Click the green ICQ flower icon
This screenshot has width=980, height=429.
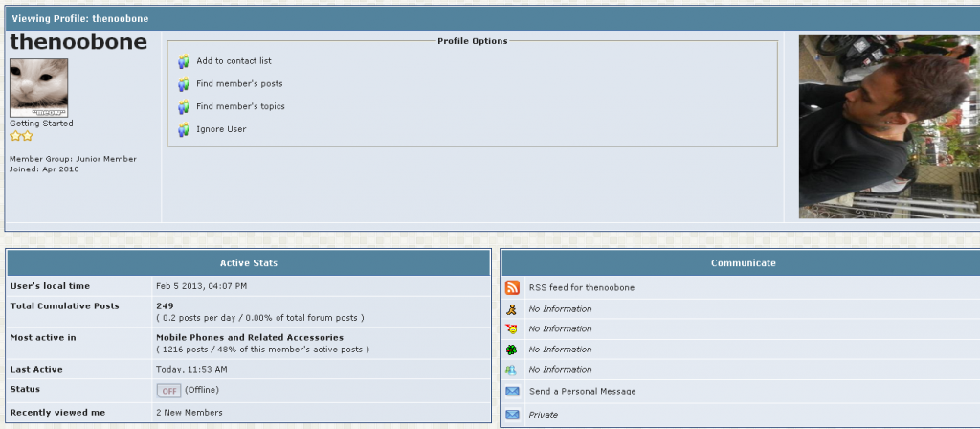[512, 350]
